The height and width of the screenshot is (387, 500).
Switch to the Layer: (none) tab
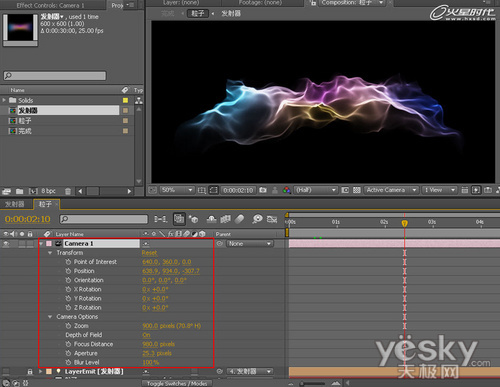tap(181, 3)
